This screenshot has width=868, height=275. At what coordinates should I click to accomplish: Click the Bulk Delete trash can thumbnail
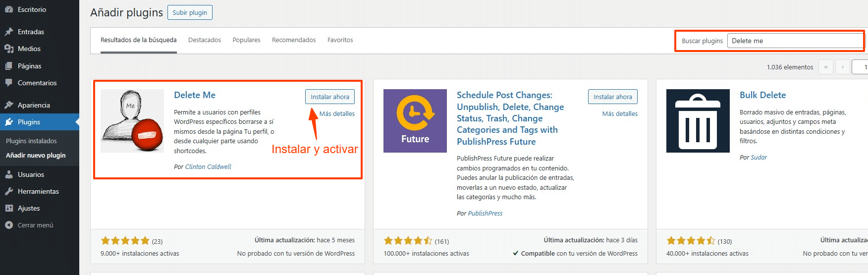click(x=698, y=121)
